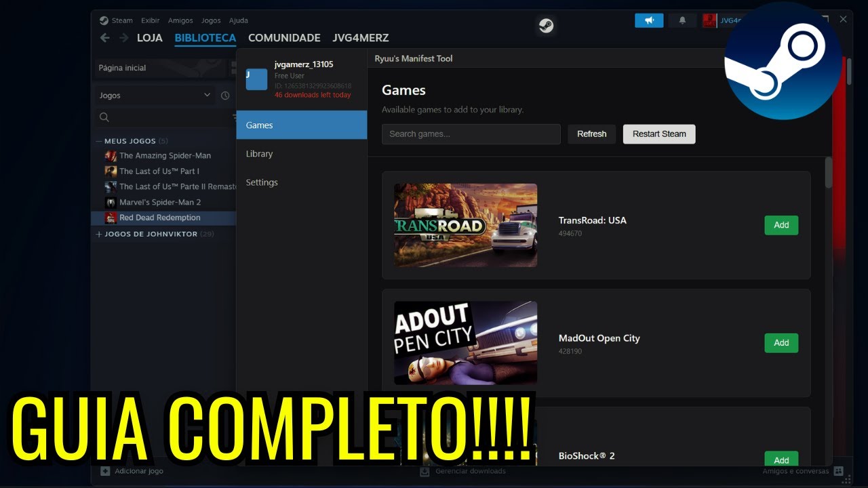
Task: Open the Exibir menu
Action: click(151, 20)
